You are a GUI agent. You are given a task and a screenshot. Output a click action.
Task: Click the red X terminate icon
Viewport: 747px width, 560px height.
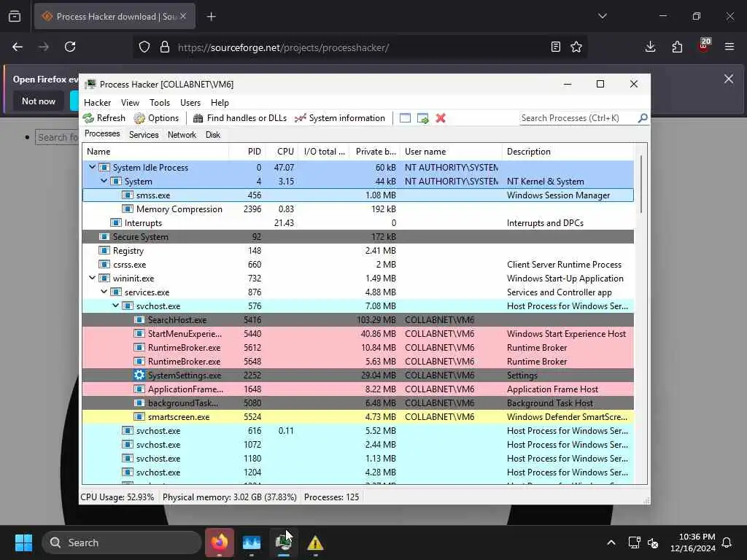pyautogui.click(x=441, y=118)
